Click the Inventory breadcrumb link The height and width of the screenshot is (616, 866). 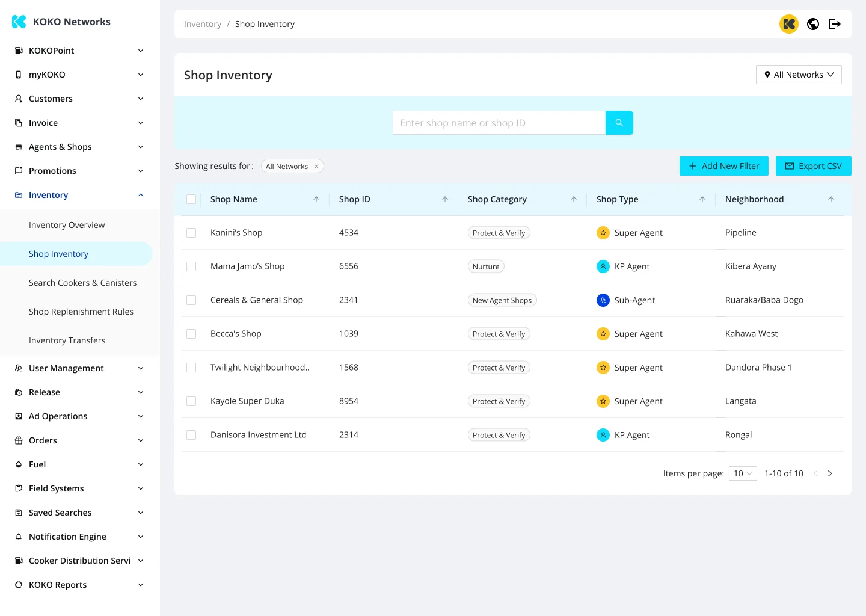point(203,24)
